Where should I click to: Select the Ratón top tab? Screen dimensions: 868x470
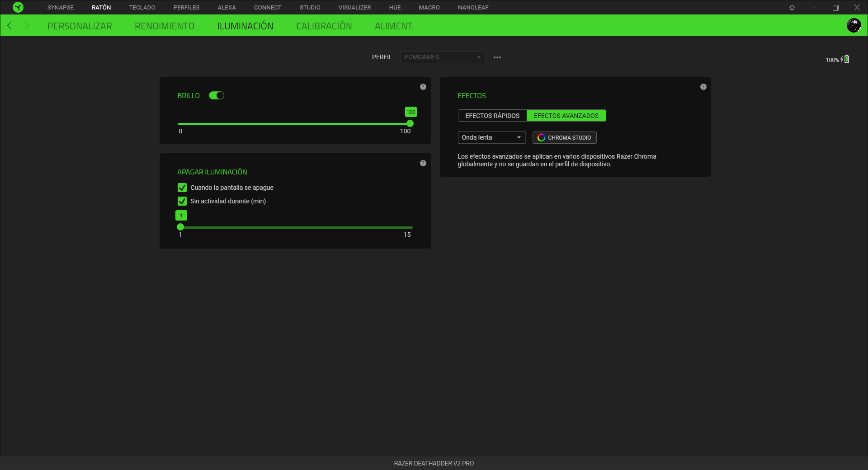(101, 8)
